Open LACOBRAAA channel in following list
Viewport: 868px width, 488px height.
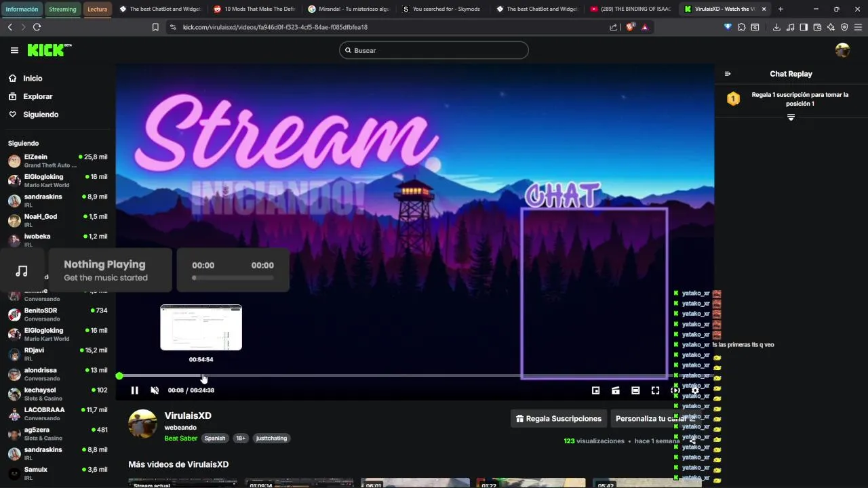point(58,413)
